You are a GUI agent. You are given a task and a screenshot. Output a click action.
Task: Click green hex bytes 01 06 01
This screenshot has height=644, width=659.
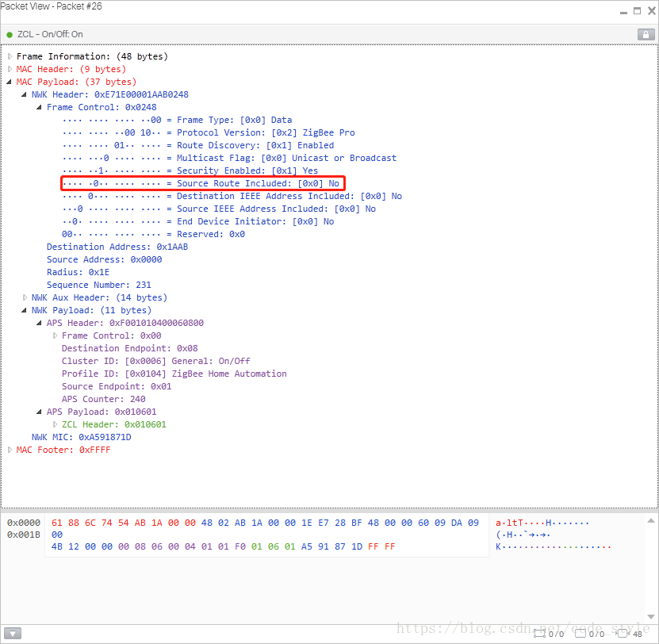(x=273, y=546)
